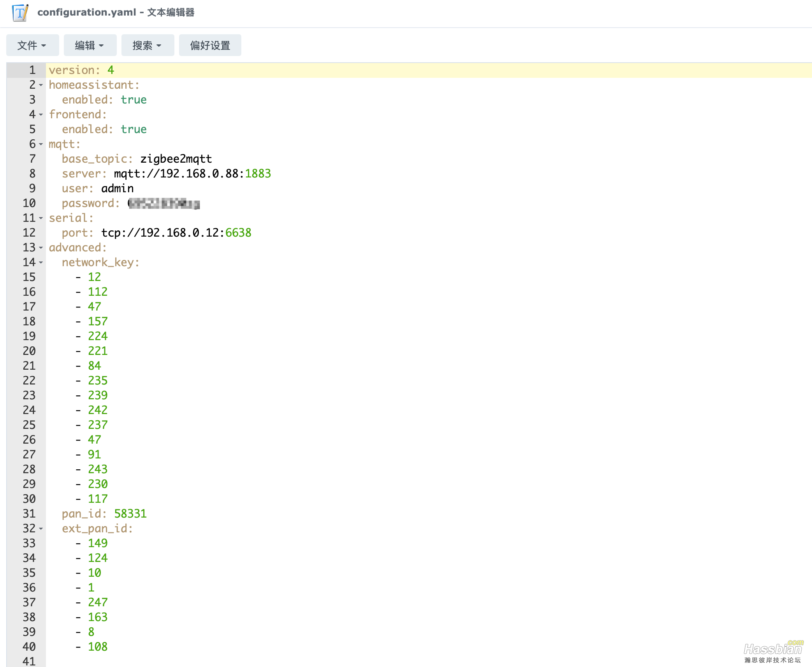Image resolution: width=812 pixels, height=667 pixels.
Task: Click network key value 224
Action: 98,337
